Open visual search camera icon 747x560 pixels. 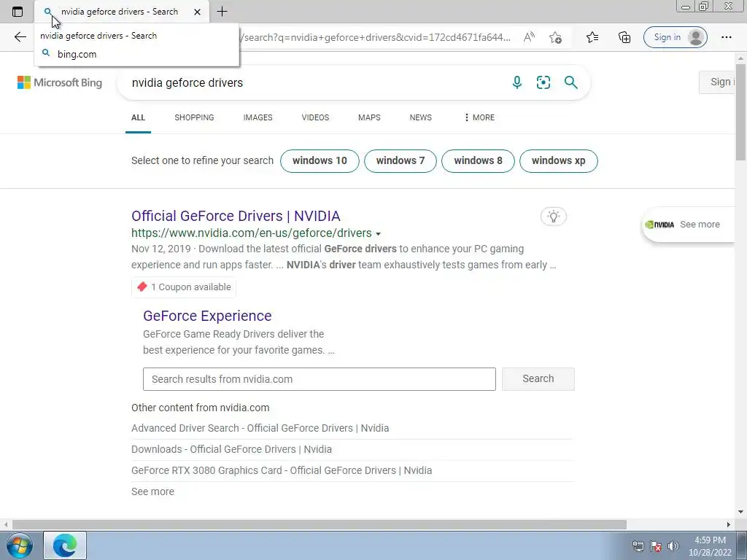543,82
